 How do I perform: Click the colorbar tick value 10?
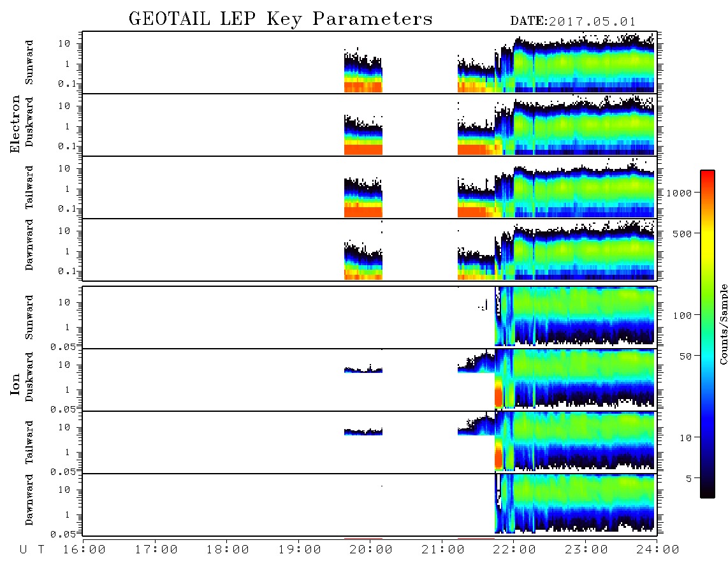(x=685, y=438)
